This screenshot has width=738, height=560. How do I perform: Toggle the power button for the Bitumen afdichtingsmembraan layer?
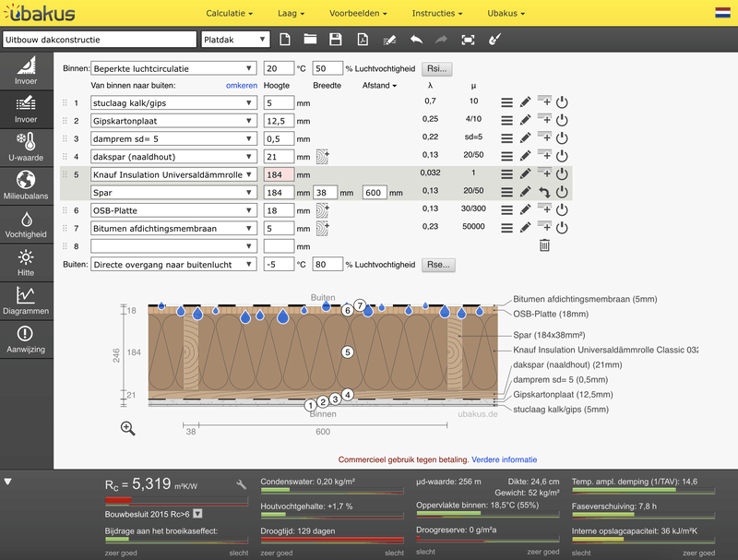coord(562,228)
